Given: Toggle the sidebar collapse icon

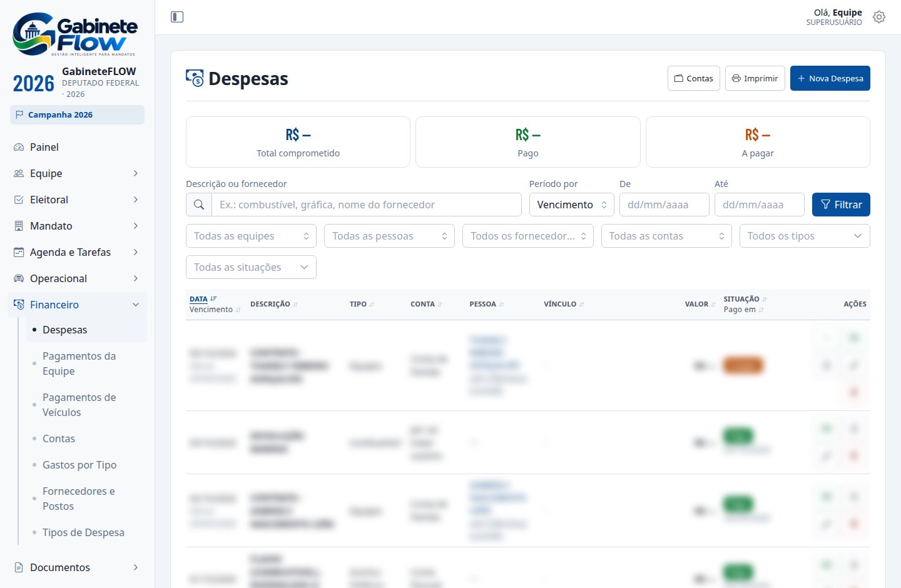Looking at the screenshot, I should 177,17.
